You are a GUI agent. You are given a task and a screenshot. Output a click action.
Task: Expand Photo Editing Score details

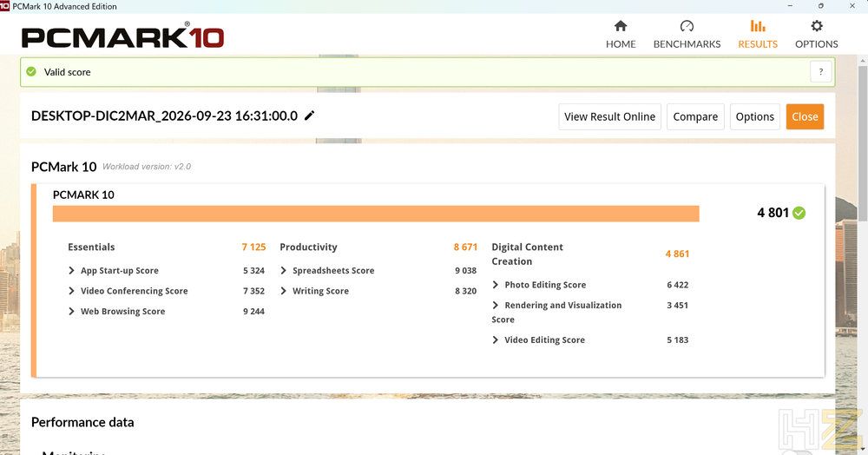point(496,285)
